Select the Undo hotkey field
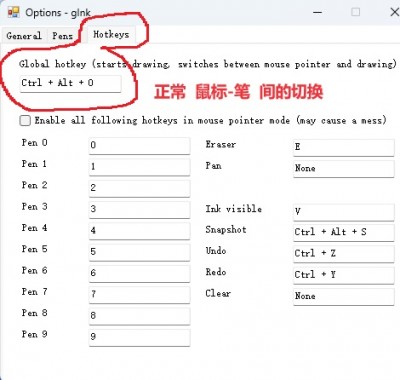400x380 pixels. [344, 254]
